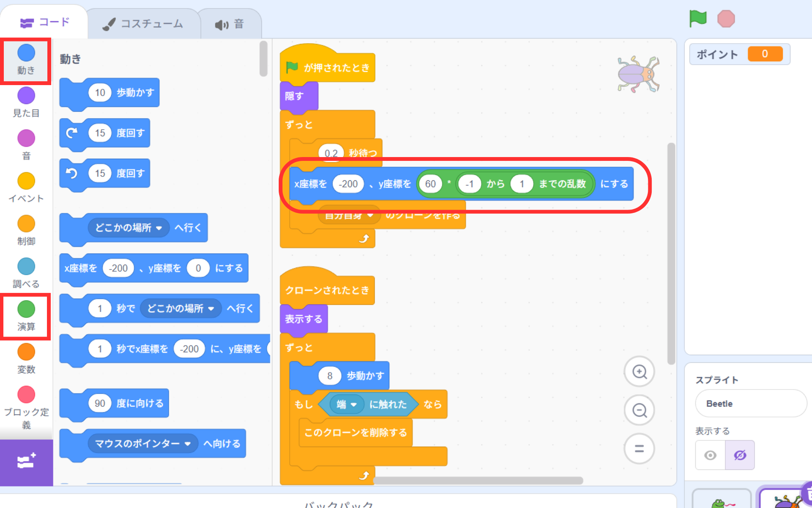Click the workspace horizontal scrollbar
This screenshot has height=508, width=812.
478,480
